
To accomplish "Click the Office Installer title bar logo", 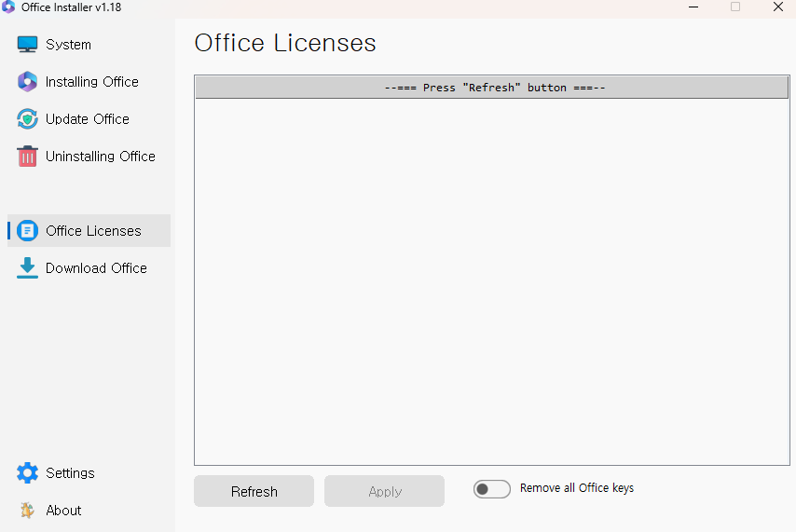I will (x=8, y=7).
